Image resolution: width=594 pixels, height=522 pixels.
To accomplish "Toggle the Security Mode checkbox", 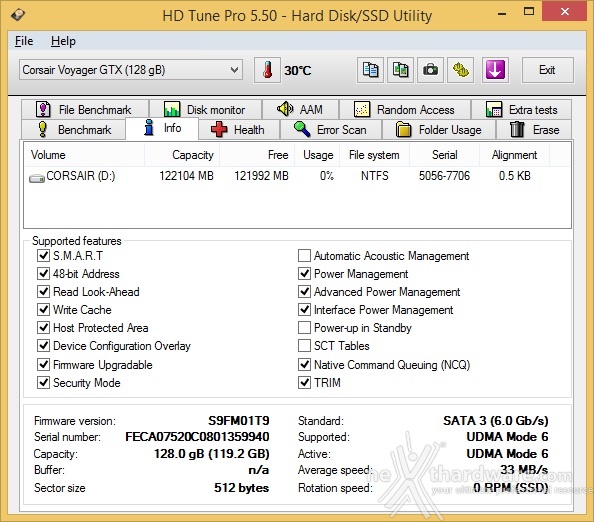I will (x=43, y=383).
